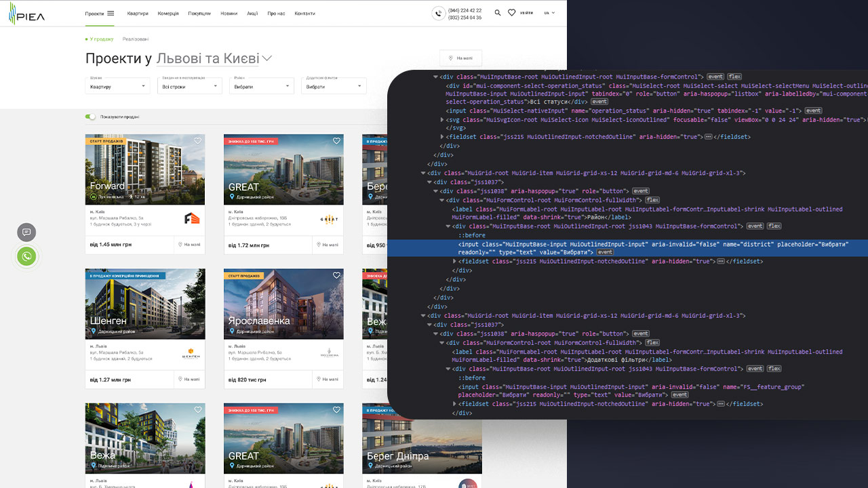
Task: Click the від 1.27 млн грн price
Action: pos(111,380)
